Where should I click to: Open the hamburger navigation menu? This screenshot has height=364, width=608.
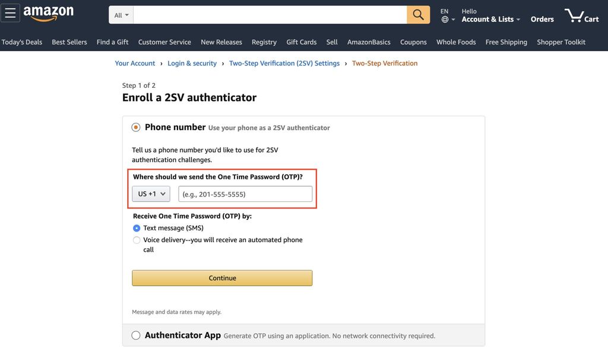pyautogui.click(x=11, y=12)
